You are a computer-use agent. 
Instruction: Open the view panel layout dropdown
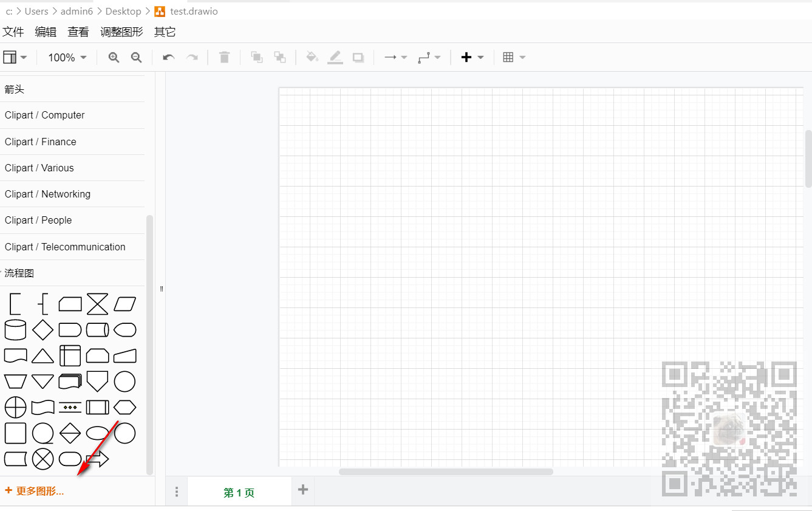point(15,57)
